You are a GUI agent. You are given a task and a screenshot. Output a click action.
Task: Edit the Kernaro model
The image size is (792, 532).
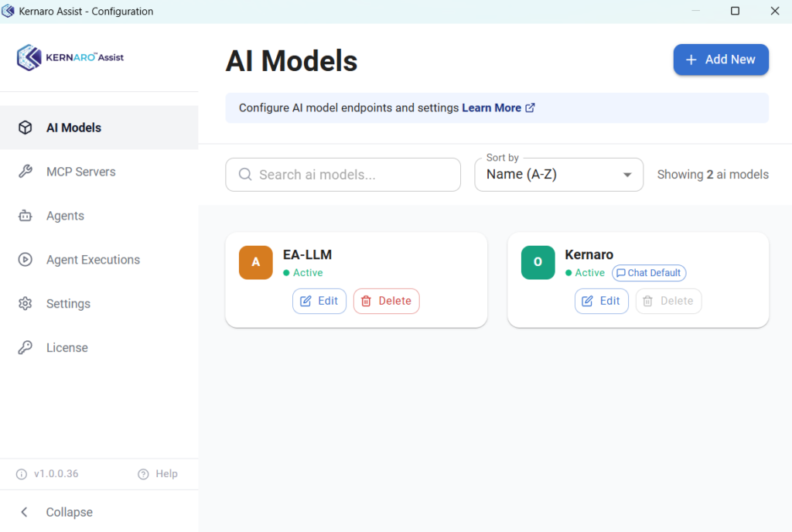(602, 301)
